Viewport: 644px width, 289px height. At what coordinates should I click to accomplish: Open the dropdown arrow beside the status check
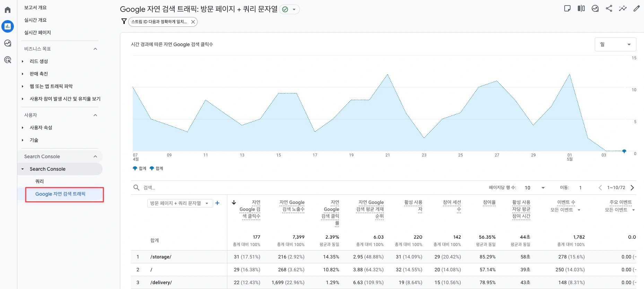294,9
